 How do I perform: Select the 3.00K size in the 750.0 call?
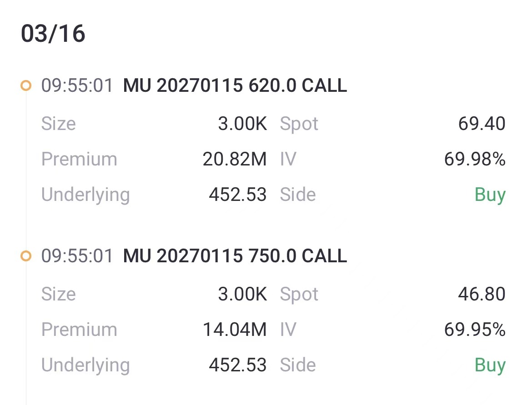pyautogui.click(x=242, y=294)
